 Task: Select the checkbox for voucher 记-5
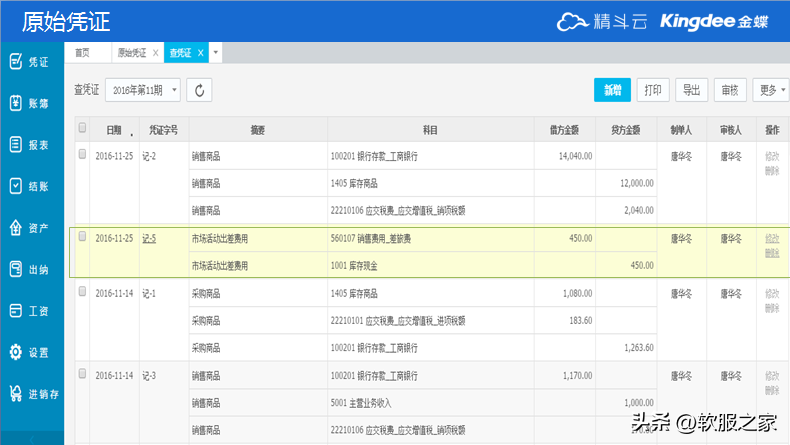pyautogui.click(x=83, y=238)
